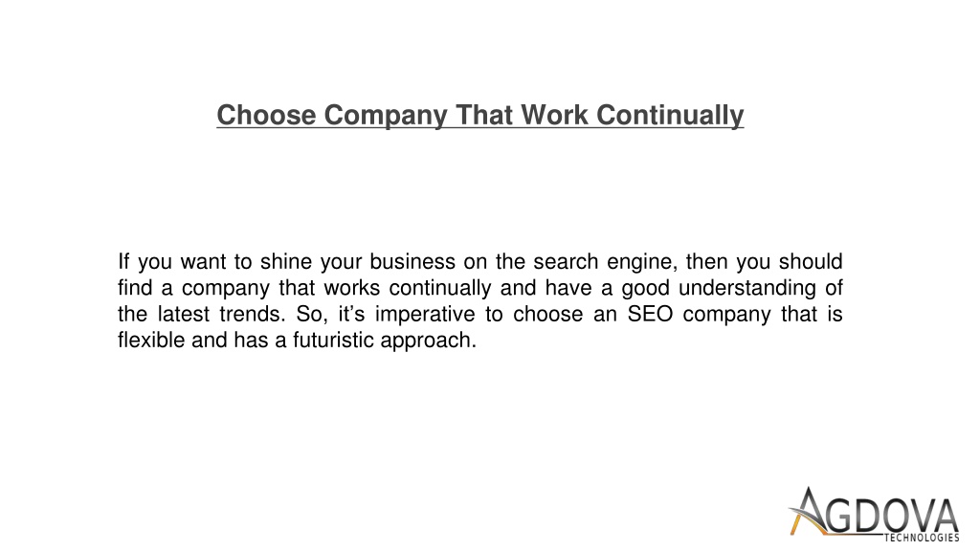Click the word 'Choose' in the title
980x551 pixels.
click(266, 115)
